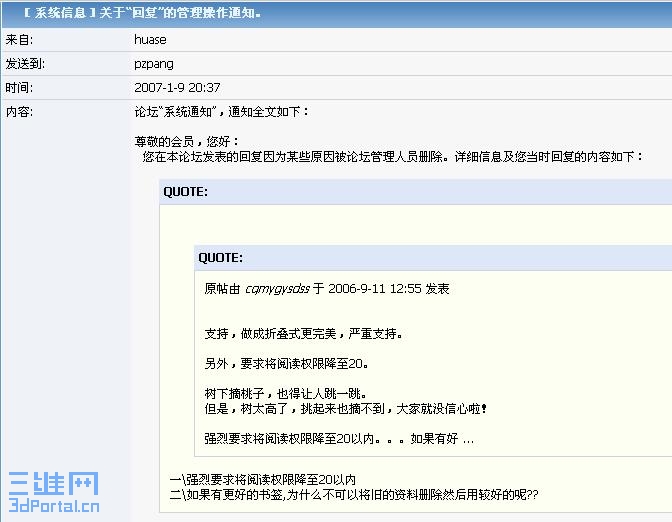Click the sentence about 回复 被论坛管理人员删除
The image size is (672, 522).
click(x=393, y=156)
